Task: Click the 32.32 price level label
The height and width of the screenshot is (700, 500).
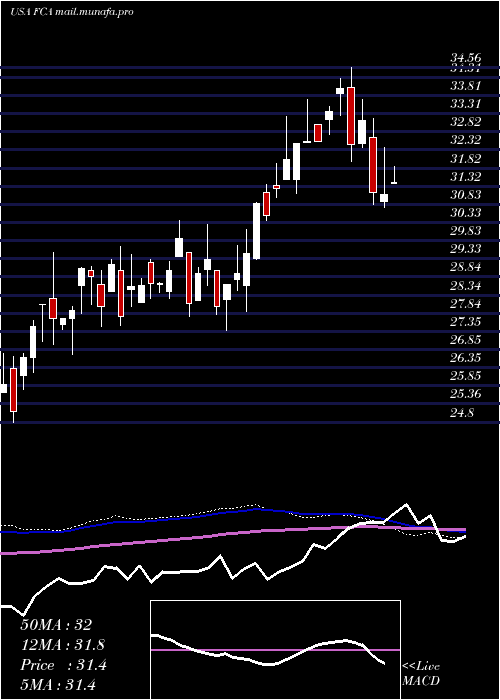Action: coord(466,140)
